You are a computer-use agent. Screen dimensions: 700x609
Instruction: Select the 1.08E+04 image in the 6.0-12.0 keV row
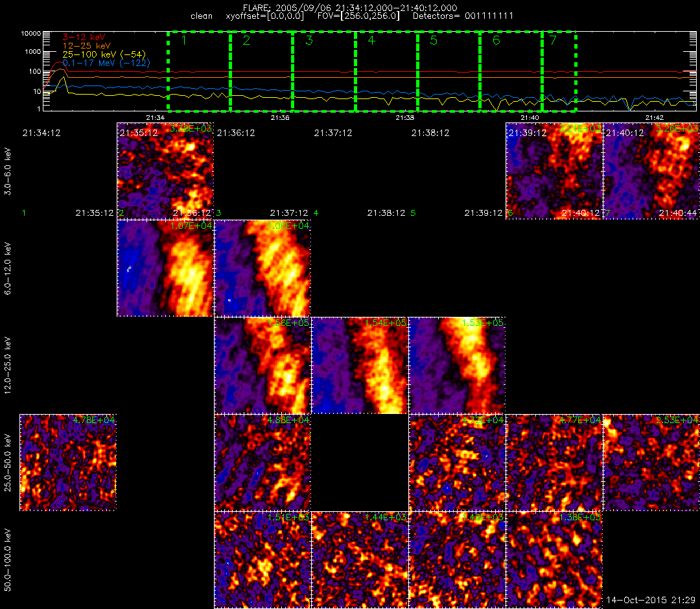tap(262, 268)
